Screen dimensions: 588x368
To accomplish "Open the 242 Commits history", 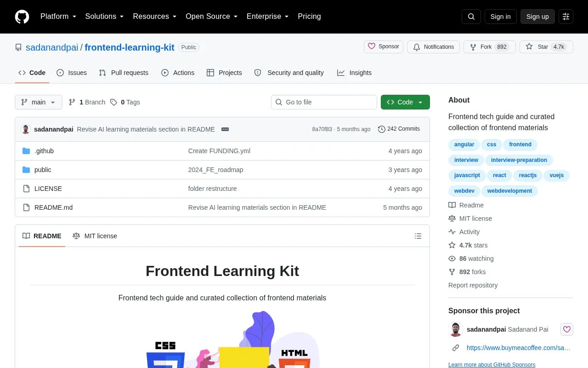I will [x=399, y=129].
